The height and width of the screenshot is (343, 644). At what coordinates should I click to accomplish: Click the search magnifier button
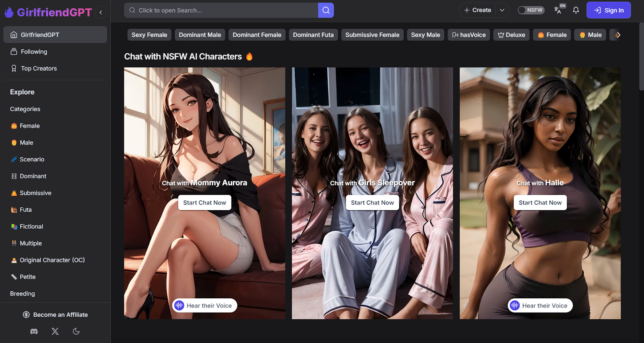(x=326, y=10)
